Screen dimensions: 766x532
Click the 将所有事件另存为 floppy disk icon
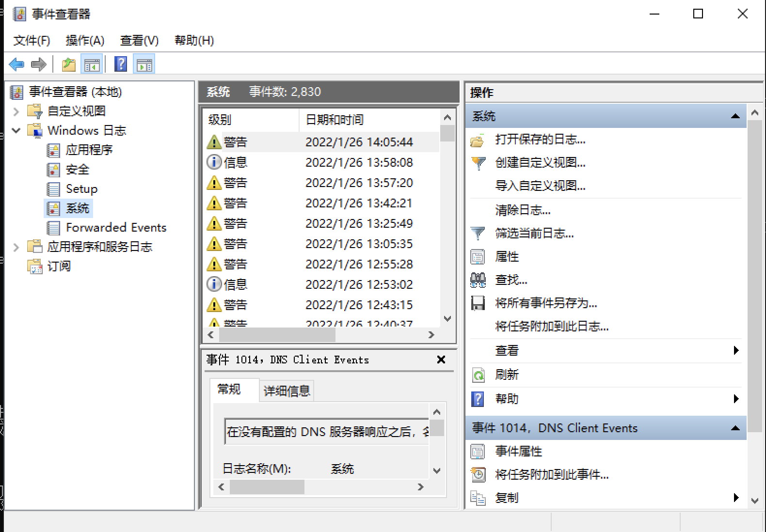pos(478,303)
